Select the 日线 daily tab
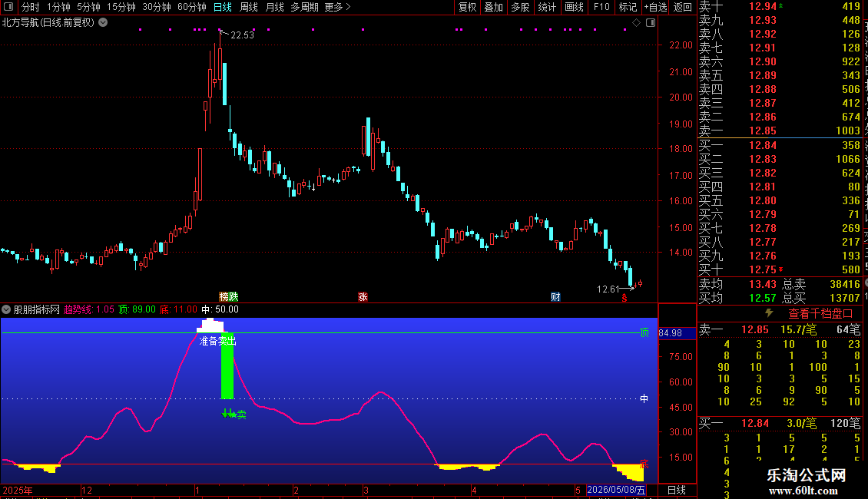This screenshot has height=499, width=868. pos(223,7)
